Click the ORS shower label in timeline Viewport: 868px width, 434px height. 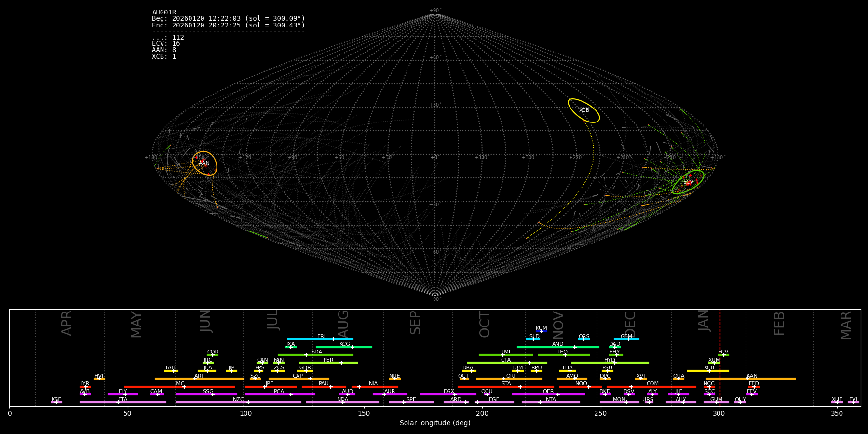584,337
